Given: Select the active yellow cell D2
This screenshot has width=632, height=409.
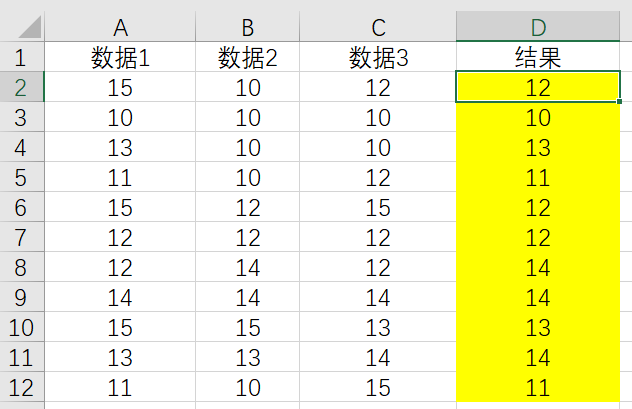Looking at the screenshot, I should 538,87.
